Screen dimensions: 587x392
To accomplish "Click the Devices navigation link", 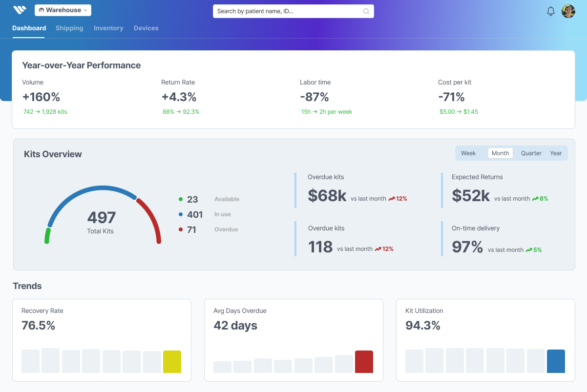I will (146, 28).
